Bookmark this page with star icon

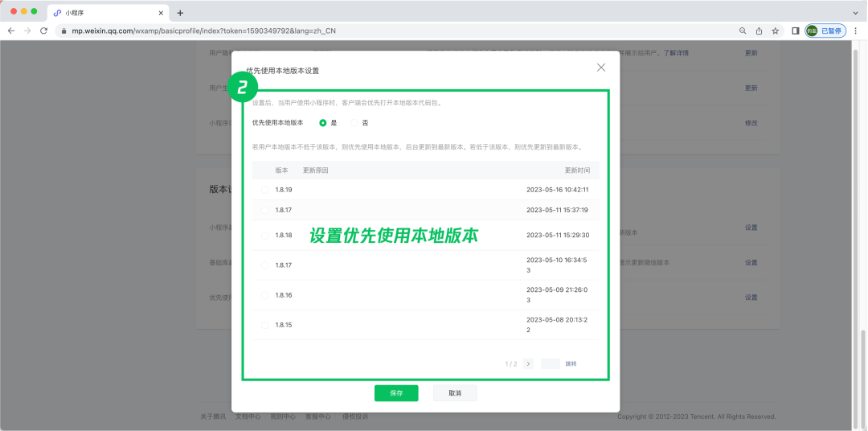(x=776, y=31)
